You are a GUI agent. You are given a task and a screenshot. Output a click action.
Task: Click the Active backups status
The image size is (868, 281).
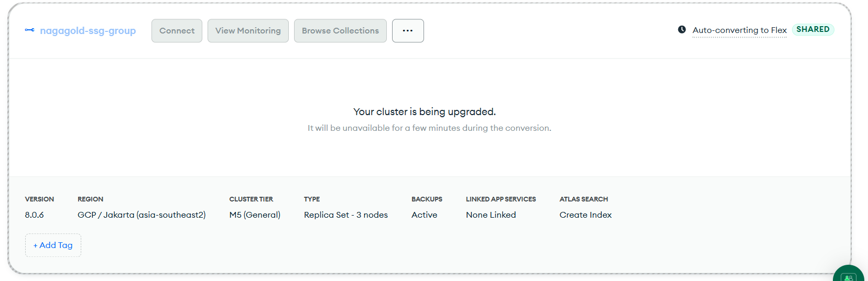424,215
